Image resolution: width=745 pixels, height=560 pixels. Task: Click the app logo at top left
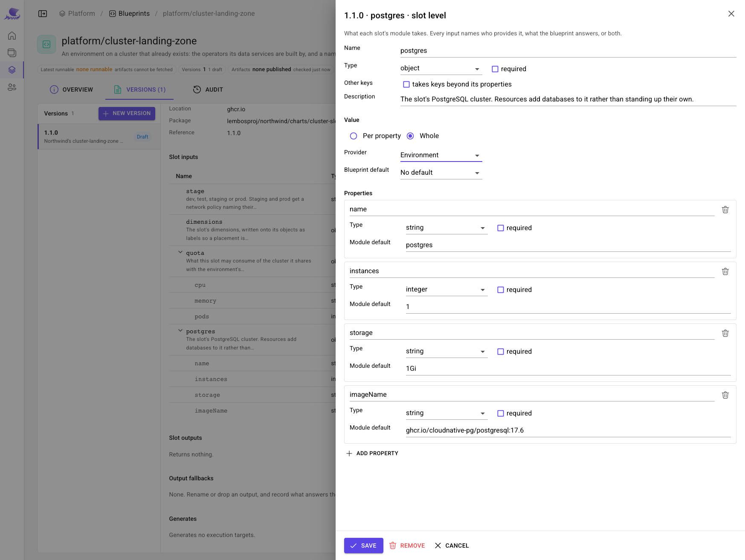click(x=12, y=14)
